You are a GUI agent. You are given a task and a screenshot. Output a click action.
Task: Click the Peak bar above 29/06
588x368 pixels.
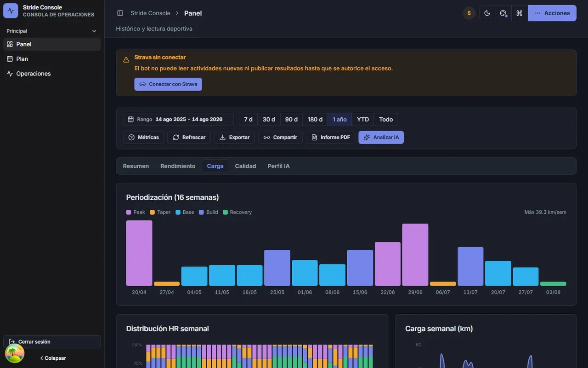click(x=415, y=255)
